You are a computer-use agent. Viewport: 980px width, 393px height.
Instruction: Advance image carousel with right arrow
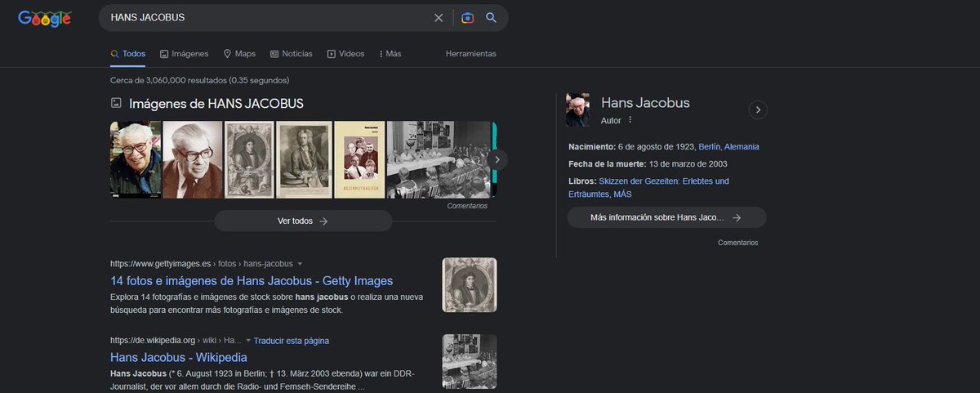click(497, 159)
